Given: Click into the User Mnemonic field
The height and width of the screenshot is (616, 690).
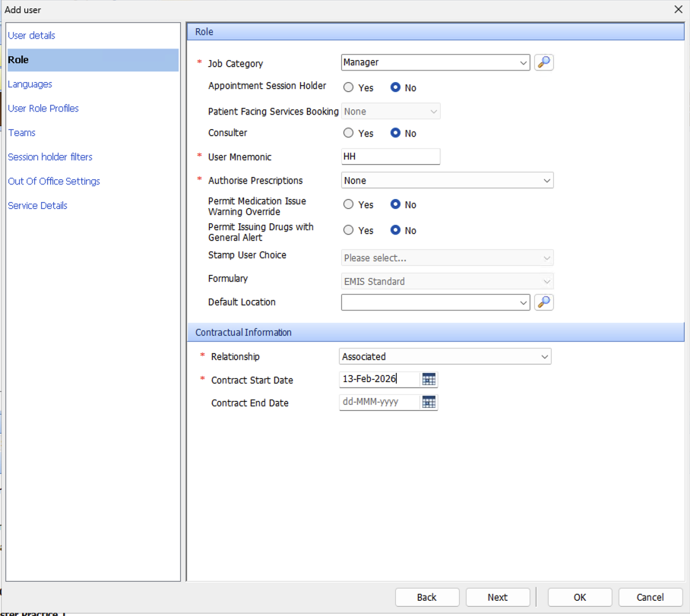Looking at the screenshot, I should pyautogui.click(x=391, y=156).
